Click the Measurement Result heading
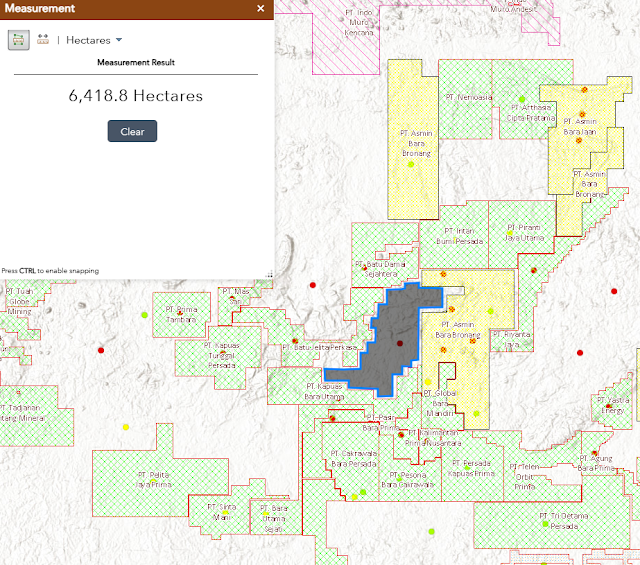640x565 pixels. (136, 62)
